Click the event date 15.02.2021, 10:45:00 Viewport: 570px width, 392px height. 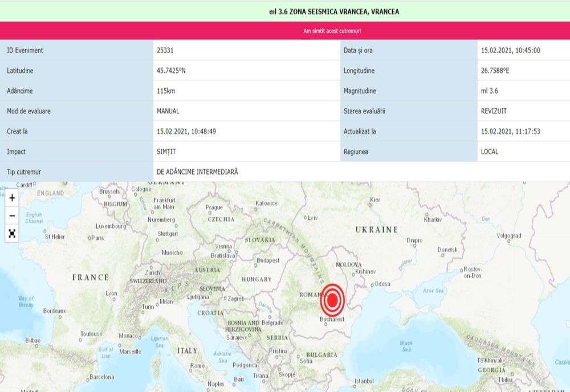(510, 50)
